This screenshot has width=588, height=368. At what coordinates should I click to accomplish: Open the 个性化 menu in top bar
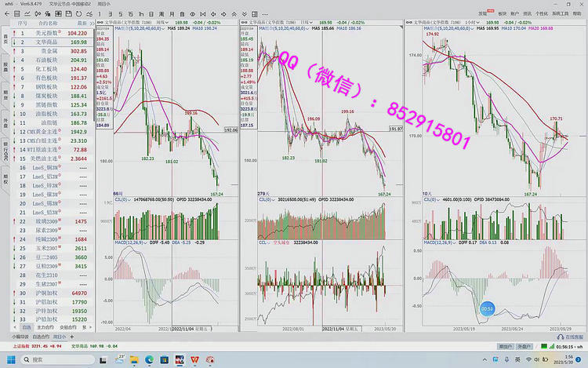point(540,14)
